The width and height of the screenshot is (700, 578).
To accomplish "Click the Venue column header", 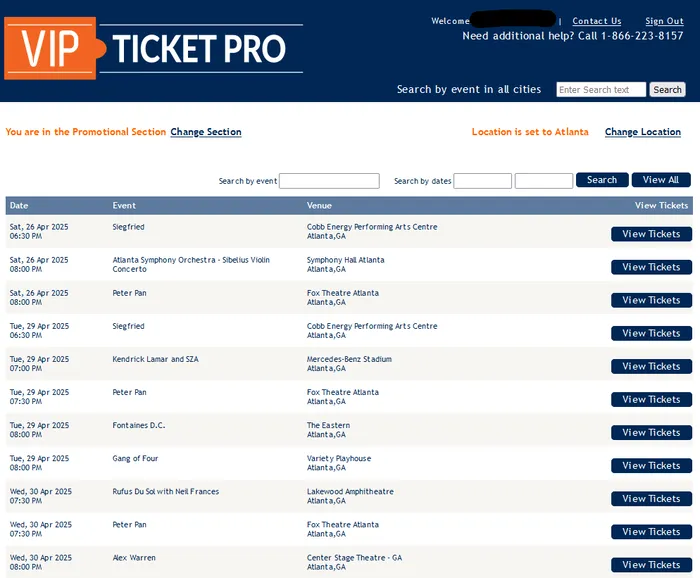I will [319, 205].
